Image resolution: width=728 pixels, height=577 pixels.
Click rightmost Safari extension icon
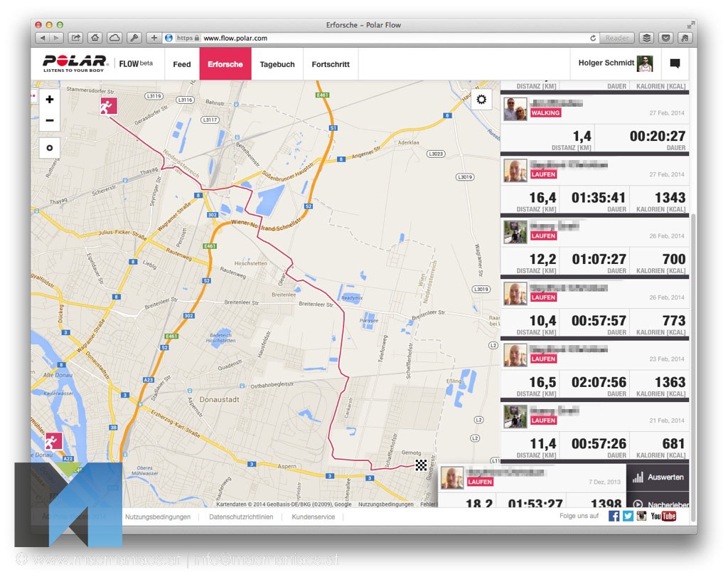685,38
